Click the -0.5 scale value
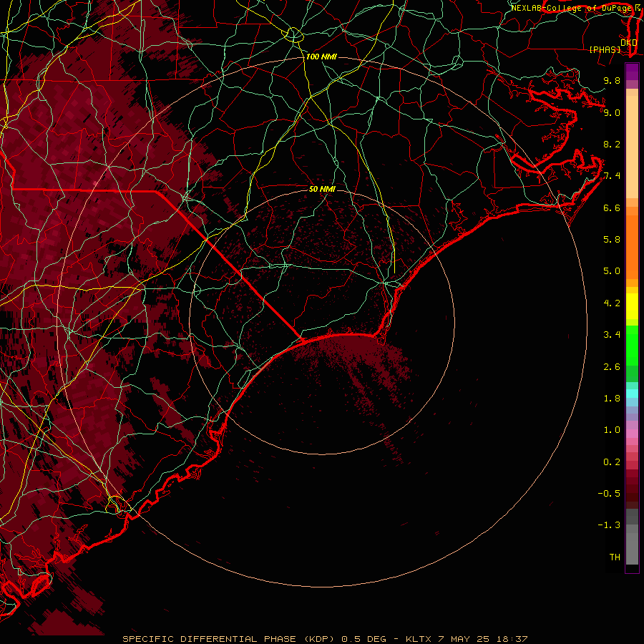 tap(609, 494)
